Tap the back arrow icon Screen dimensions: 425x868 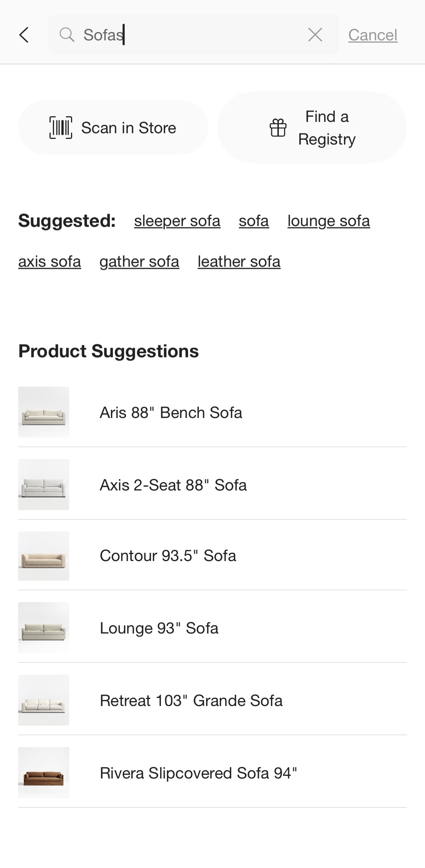point(24,35)
